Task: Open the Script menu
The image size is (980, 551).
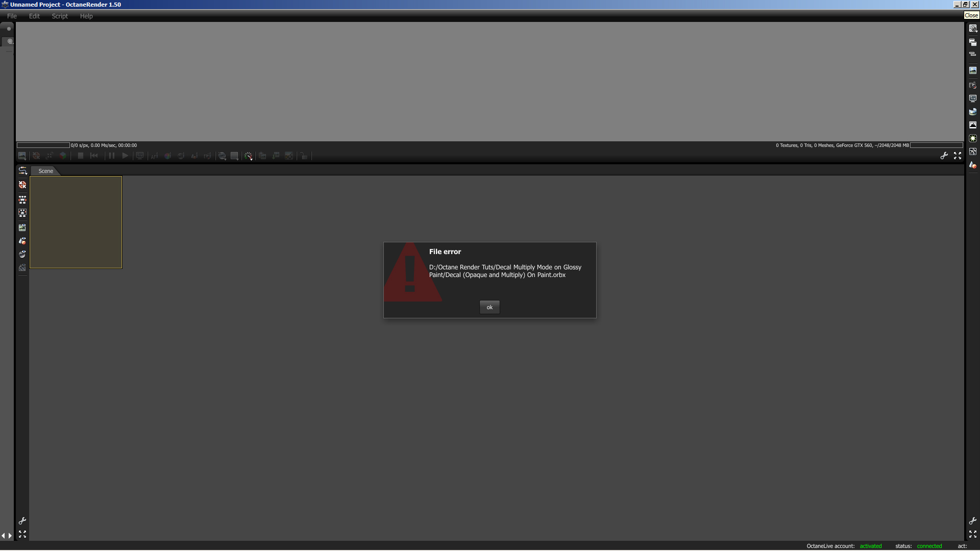Action: [x=60, y=16]
